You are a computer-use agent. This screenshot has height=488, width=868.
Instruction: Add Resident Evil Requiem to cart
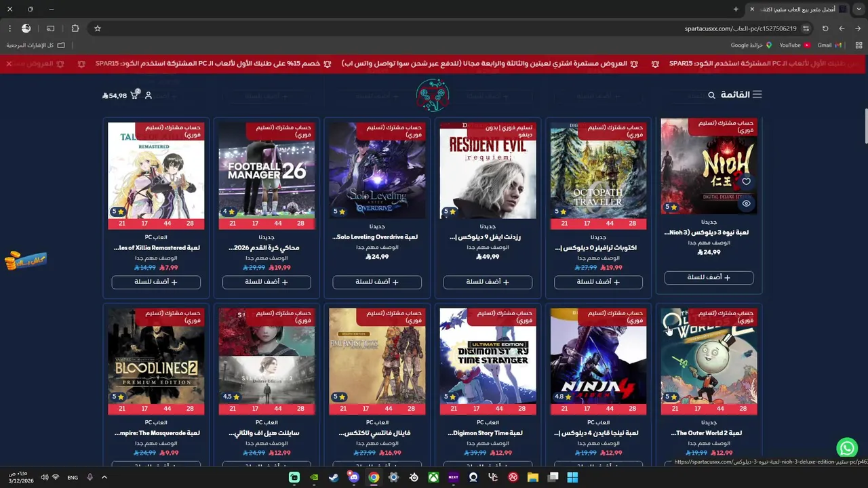click(488, 282)
